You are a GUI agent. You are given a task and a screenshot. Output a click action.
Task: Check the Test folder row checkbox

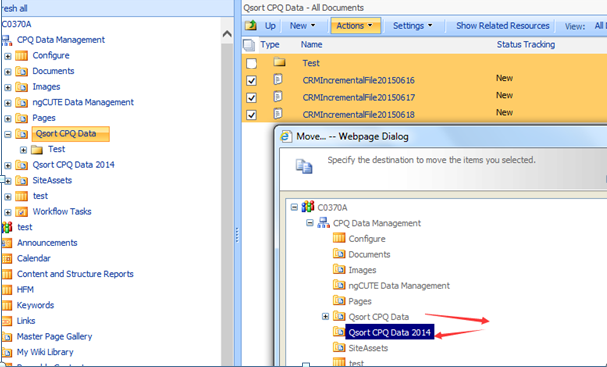pyautogui.click(x=251, y=63)
